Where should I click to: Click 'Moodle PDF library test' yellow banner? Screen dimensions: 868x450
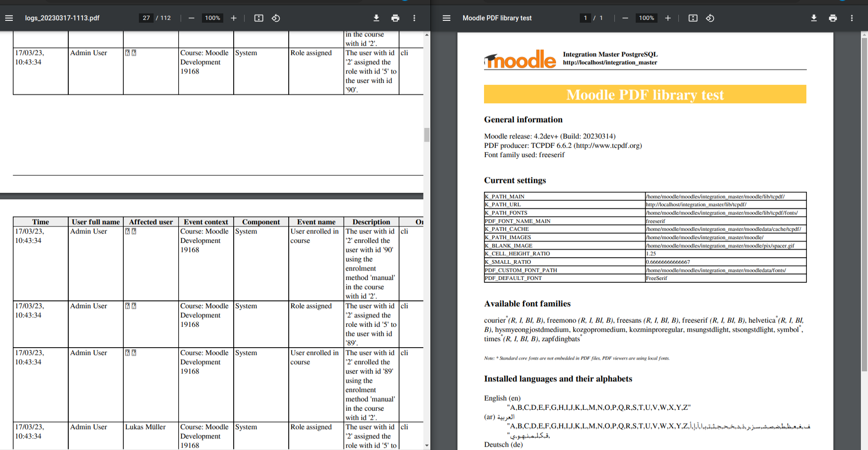coord(645,94)
